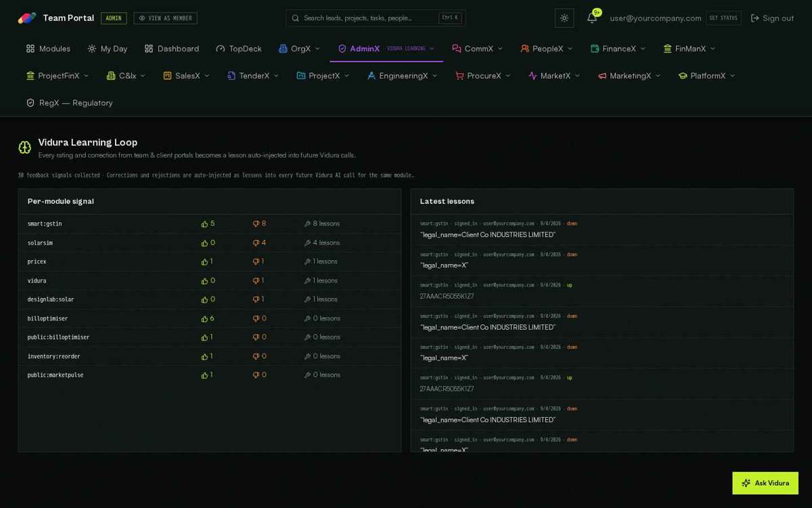Expand the TenderX dropdown chevron
Screen dimensions: 812x508
tap(276, 76)
